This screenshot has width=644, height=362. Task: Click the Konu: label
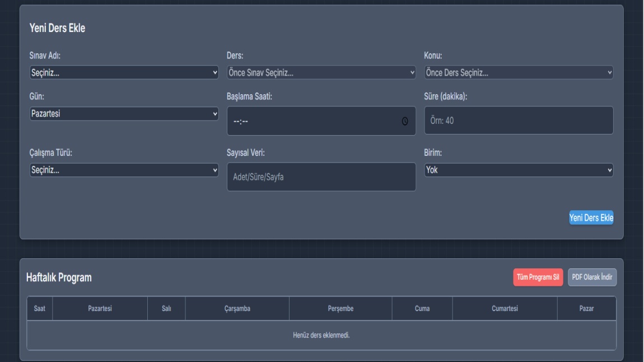[x=433, y=55]
